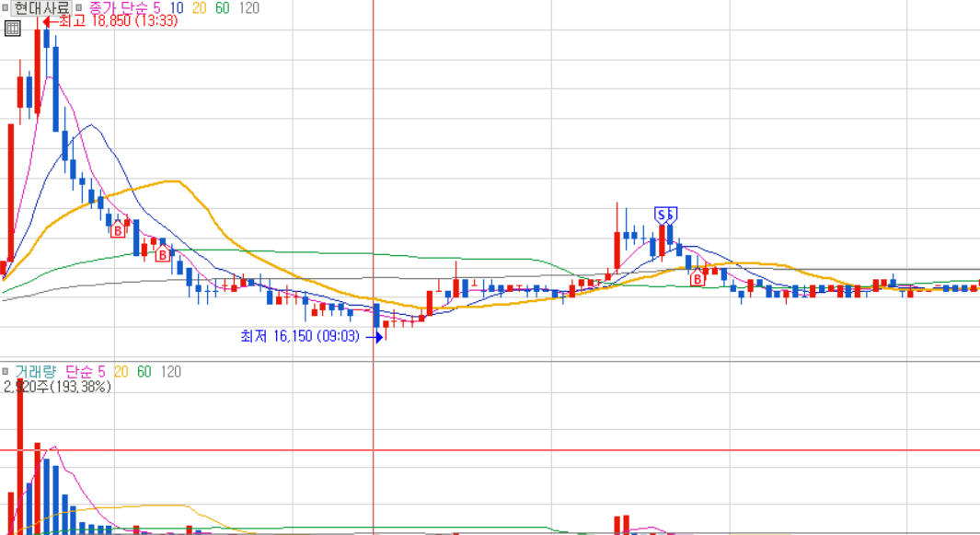Click the square marker before 거래량 label
This screenshot has width=980, height=535.
5,372
